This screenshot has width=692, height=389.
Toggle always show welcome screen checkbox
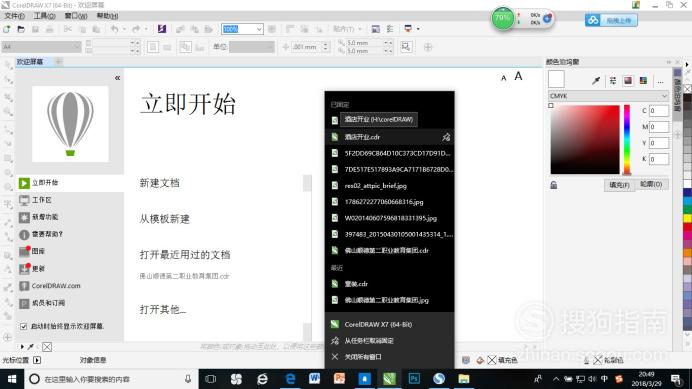(24, 326)
